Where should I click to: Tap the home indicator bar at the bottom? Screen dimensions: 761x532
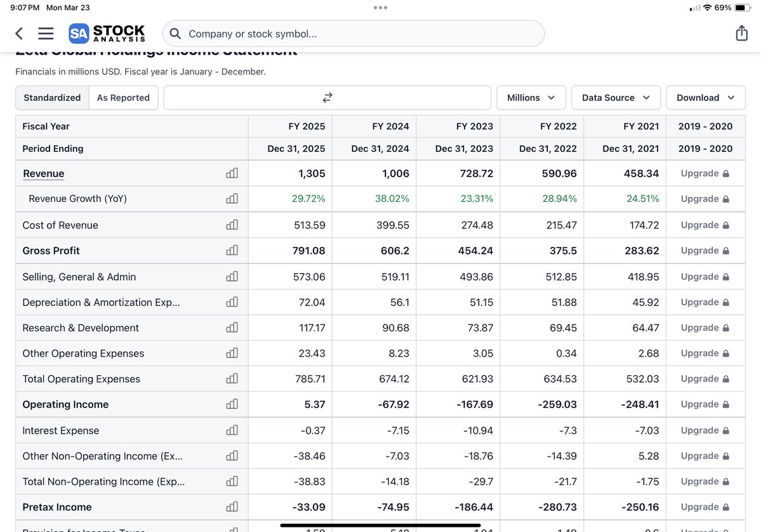click(x=381, y=525)
